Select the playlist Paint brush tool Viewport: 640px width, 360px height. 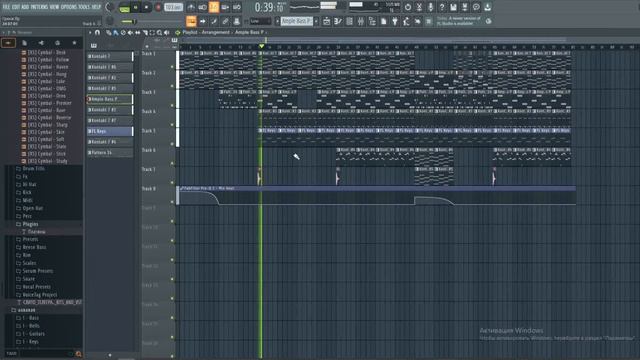[116, 32]
